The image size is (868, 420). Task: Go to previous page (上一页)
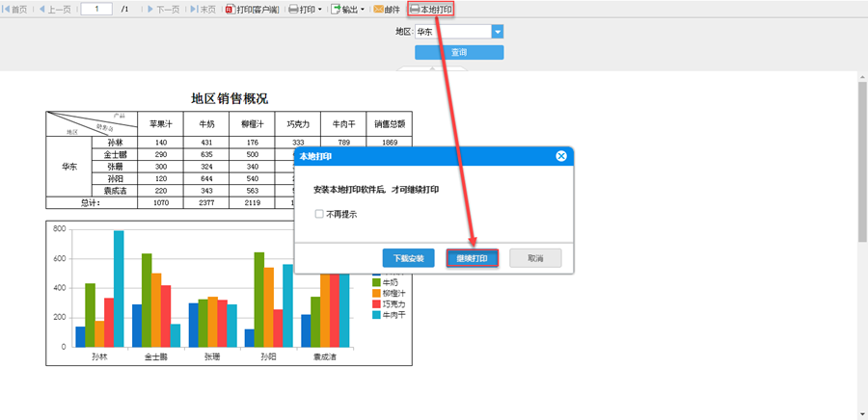coord(55,10)
